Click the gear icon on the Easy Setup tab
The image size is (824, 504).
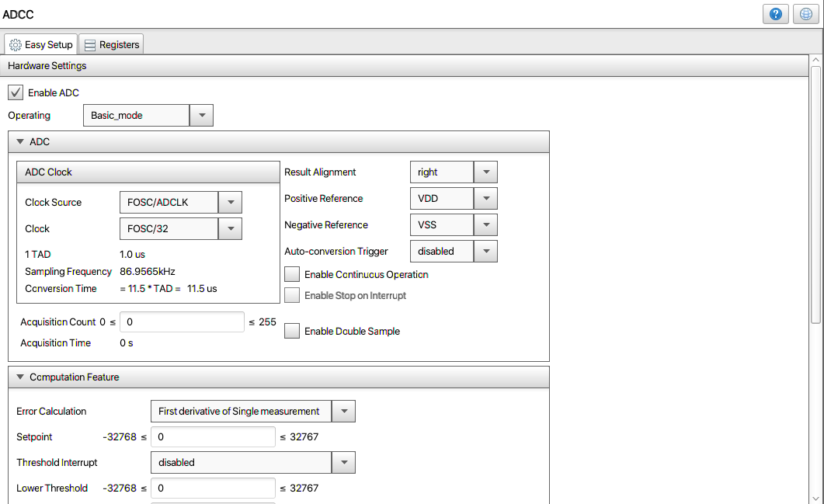point(16,44)
